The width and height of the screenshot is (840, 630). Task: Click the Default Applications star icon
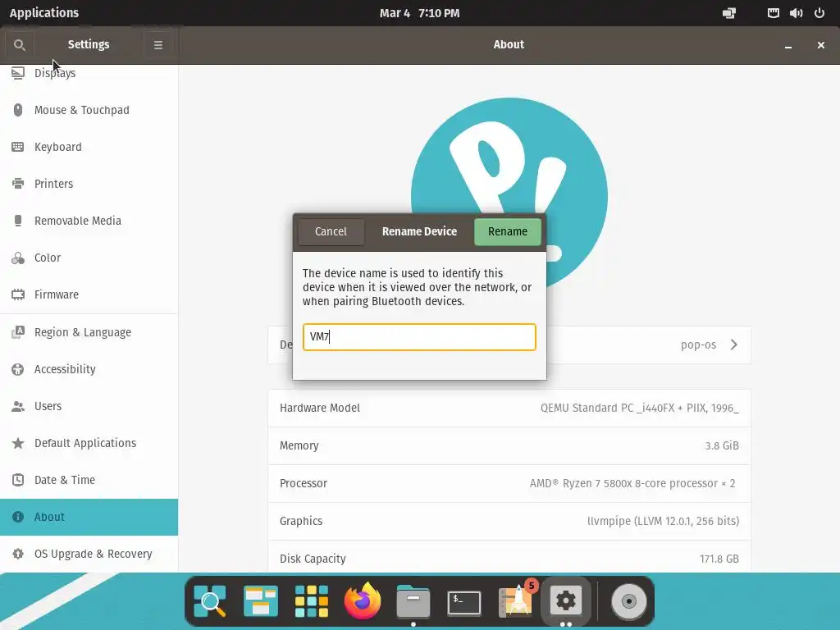pos(18,443)
